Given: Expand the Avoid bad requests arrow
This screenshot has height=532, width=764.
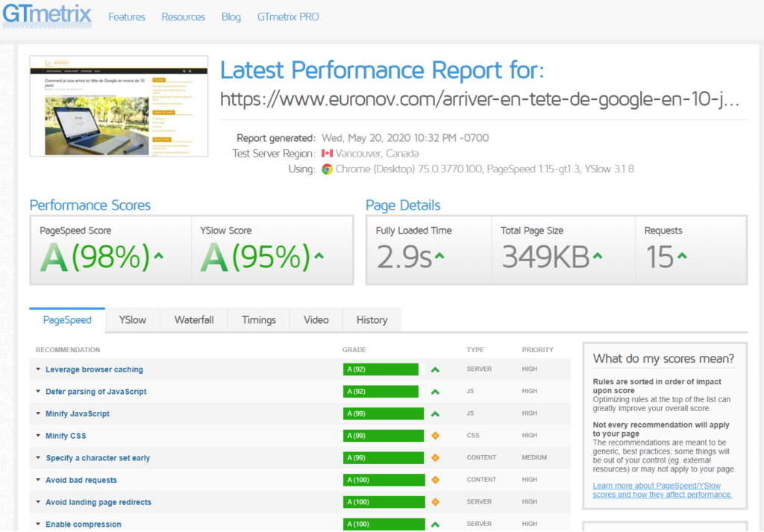Looking at the screenshot, I should 38,480.
